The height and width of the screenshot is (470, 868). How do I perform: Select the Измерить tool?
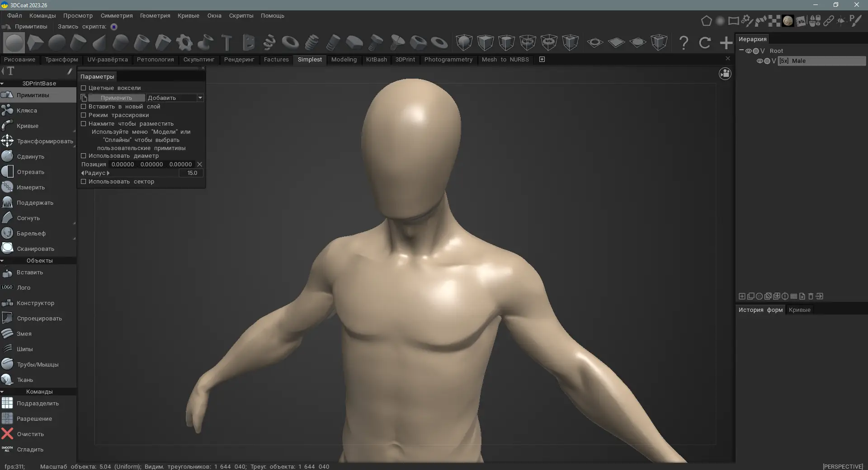click(30, 188)
